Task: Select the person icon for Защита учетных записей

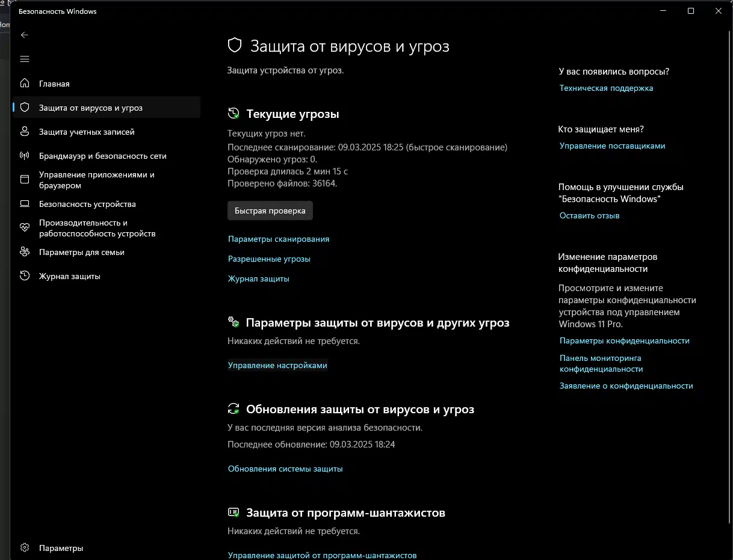Action: click(25, 132)
